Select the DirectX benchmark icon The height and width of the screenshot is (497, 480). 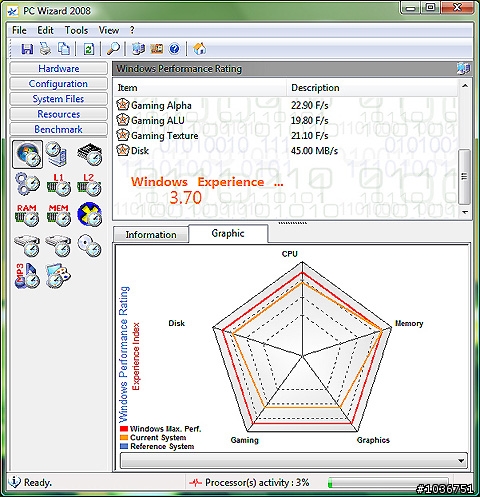pos(89,214)
